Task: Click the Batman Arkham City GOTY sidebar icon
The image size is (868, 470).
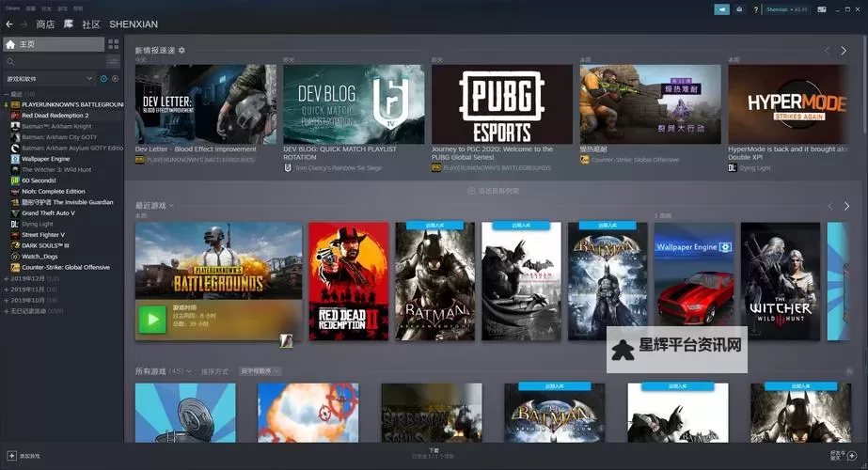Action: pyautogui.click(x=15, y=136)
